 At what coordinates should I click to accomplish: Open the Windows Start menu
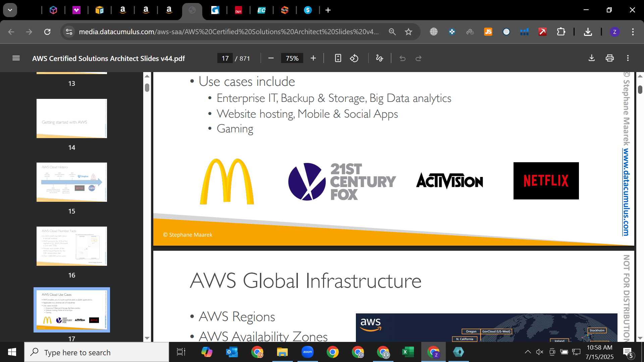(12, 352)
